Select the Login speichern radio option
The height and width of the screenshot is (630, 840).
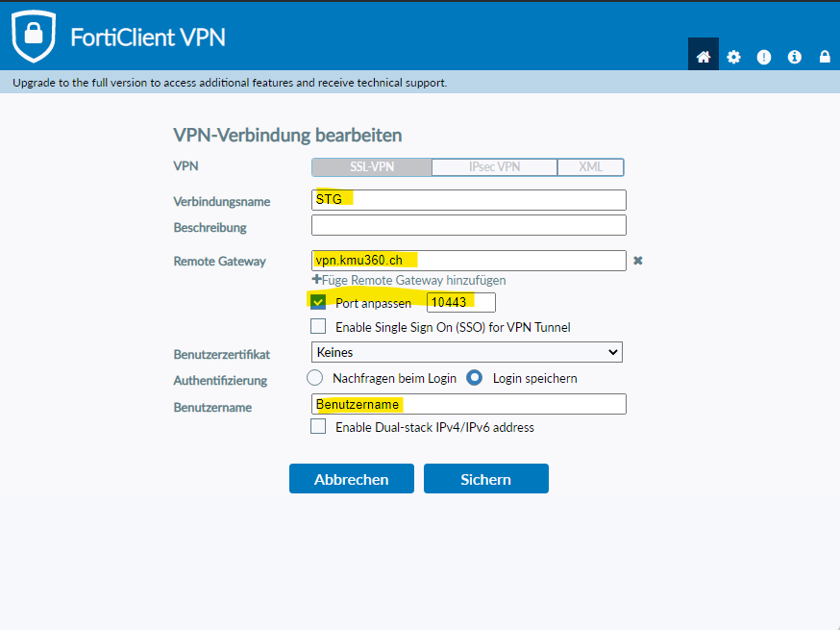(x=474, y=378)
